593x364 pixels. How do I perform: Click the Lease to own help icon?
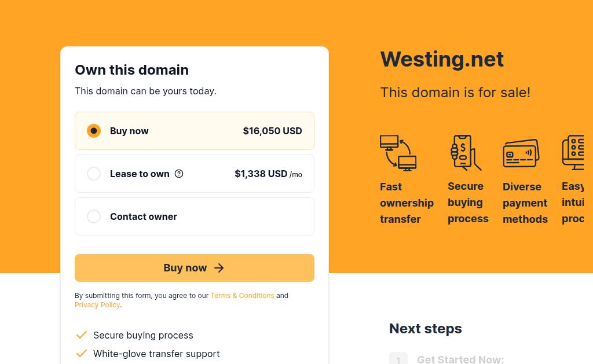coord(179,174)
